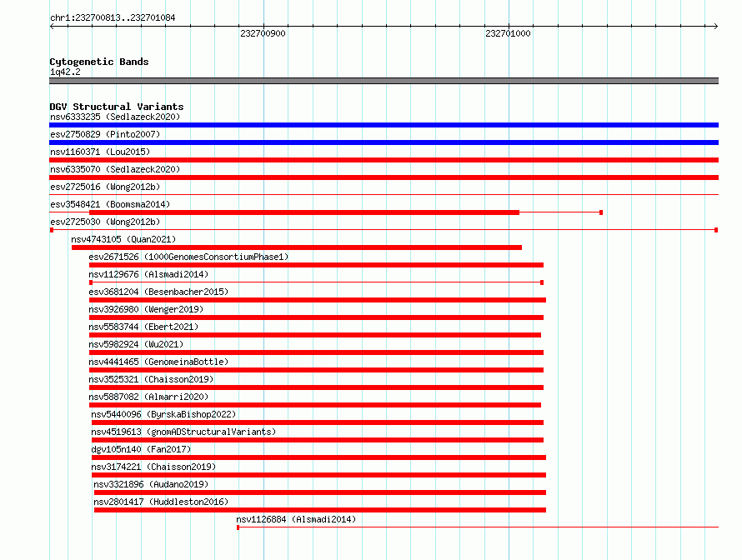742x560 pixels.
Task: Open variant nsv3926980 (Wenger2019) label
Action: point(146,309)
